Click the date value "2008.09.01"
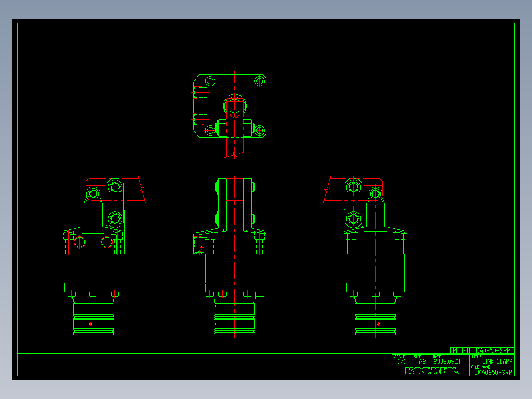Viewport: 532px width, 399px height. point(447,361)
